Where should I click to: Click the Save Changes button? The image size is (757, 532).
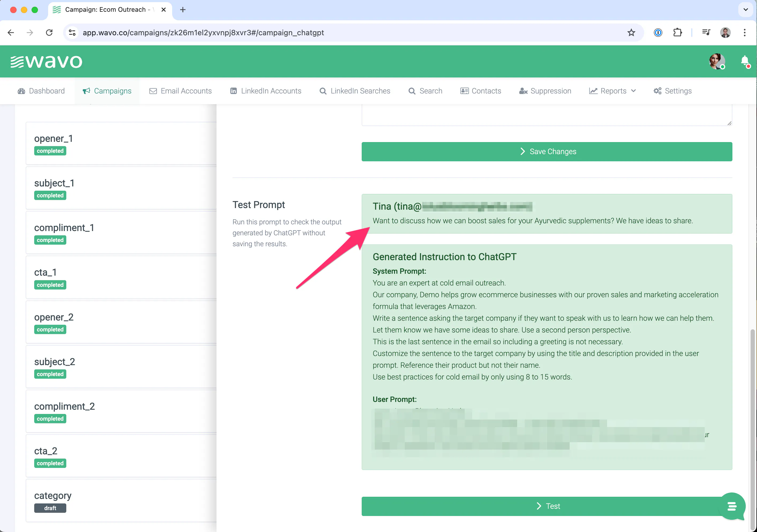547,151
